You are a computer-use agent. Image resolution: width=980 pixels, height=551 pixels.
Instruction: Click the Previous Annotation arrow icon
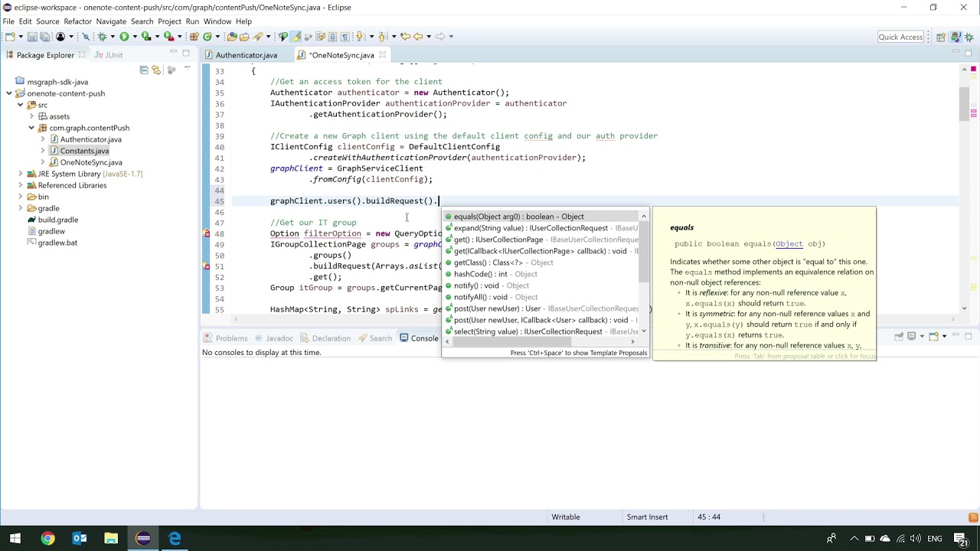click(x=381, y=37)
